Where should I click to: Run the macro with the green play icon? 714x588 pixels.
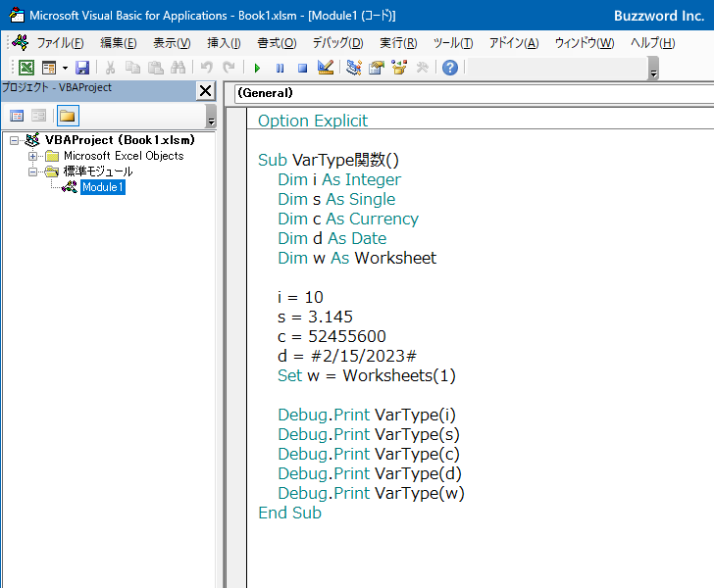coord(257,69)
